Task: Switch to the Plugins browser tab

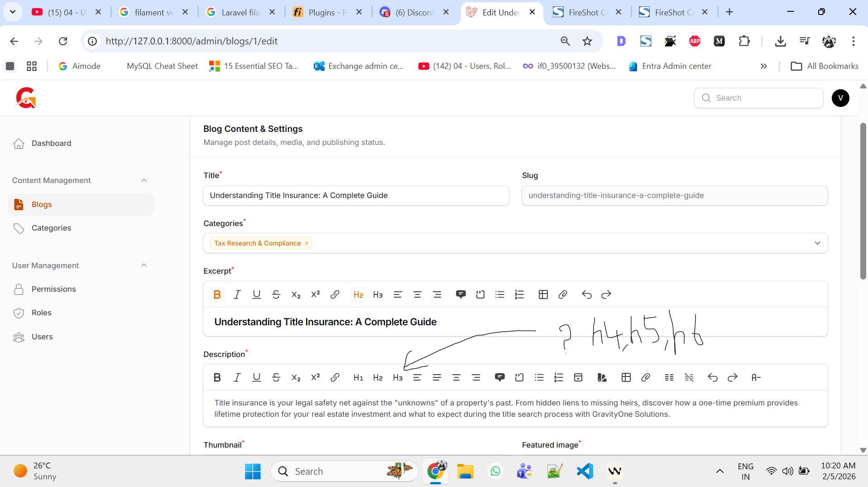Action: pyautogui.click(x=328, y=12)
